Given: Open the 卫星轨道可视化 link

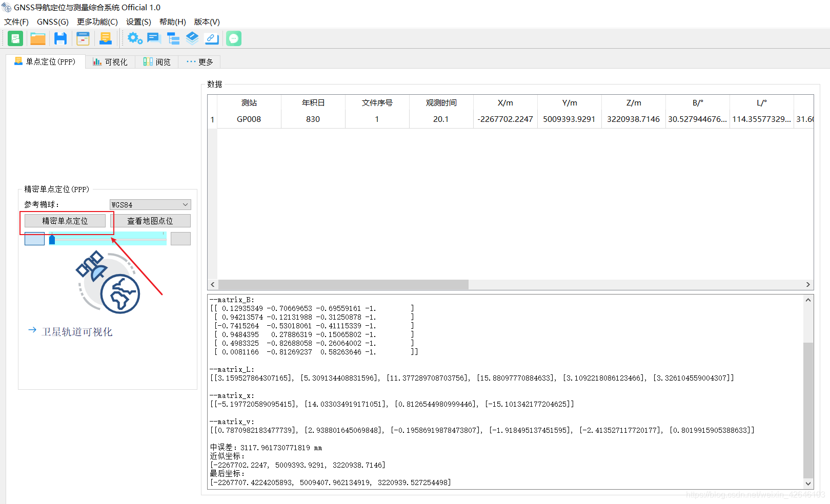Looking at the screenshot, I should pos(77,332).
